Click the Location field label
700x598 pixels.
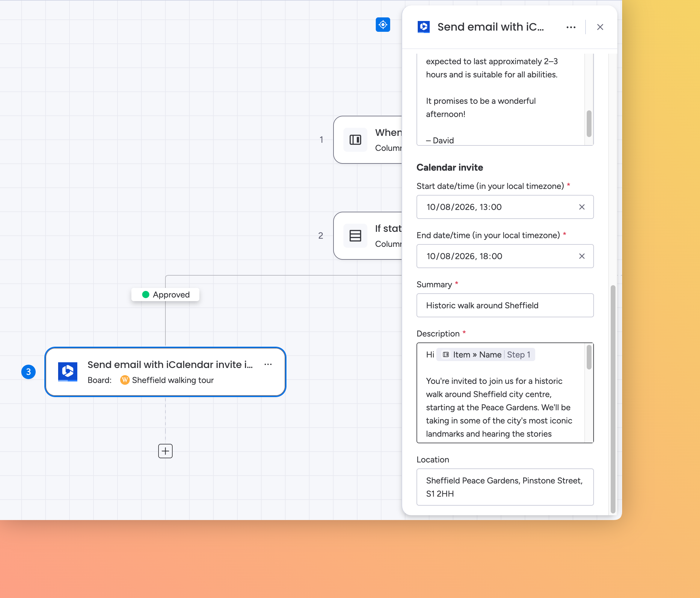pyautogui.click(x=433, y=459)
